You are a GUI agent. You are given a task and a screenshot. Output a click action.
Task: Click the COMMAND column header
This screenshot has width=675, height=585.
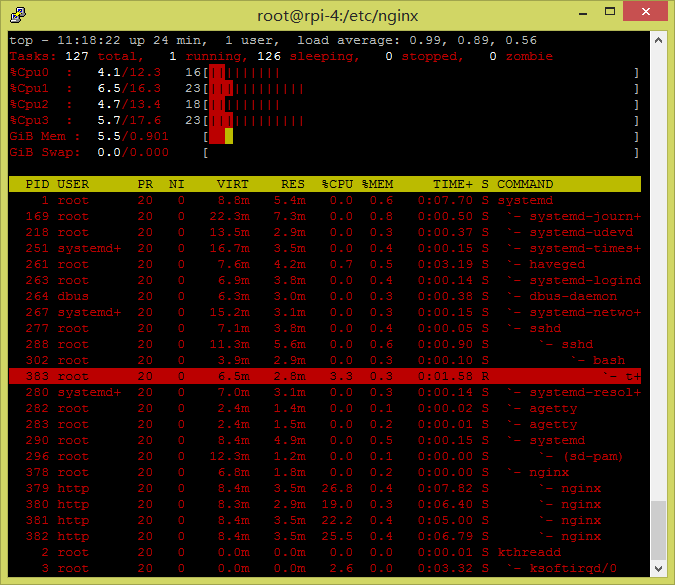tap(525, 184)
